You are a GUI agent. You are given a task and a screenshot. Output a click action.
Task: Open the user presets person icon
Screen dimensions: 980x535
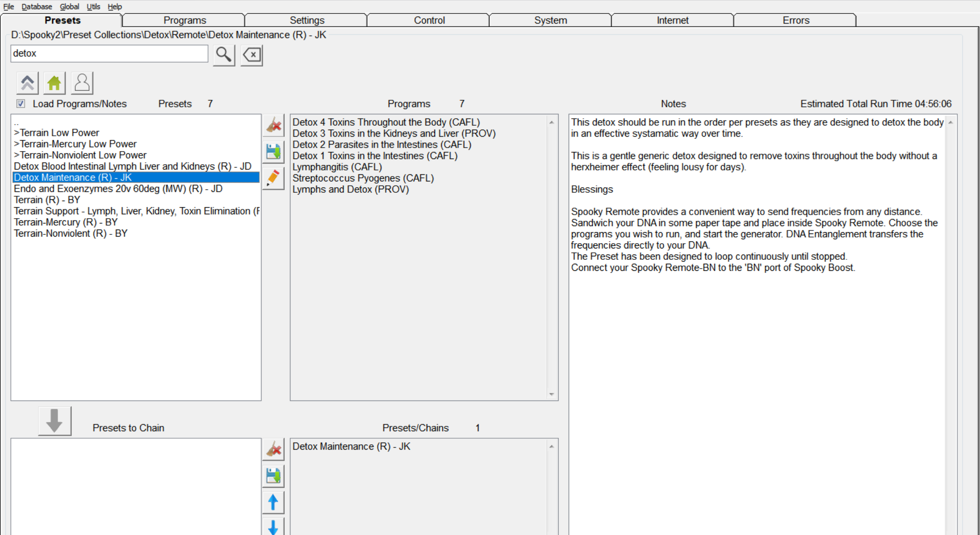click(x=82, y=83)
